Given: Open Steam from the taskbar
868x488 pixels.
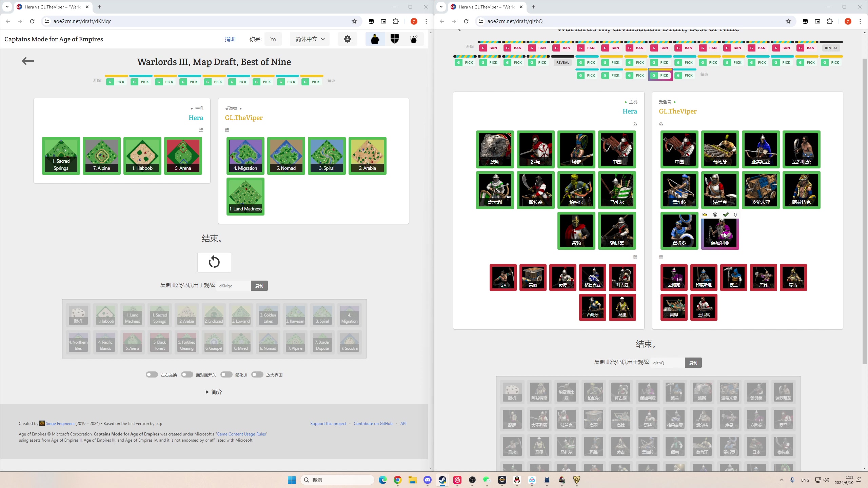Looking at the screenshot, I should coord(442,480).
